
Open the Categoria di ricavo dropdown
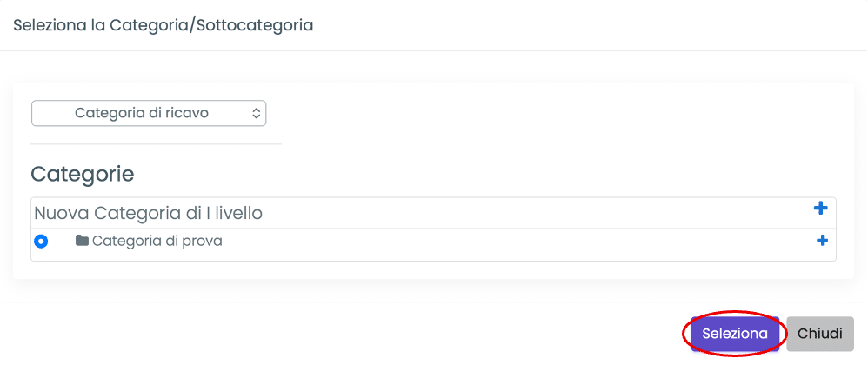point(149,113)
